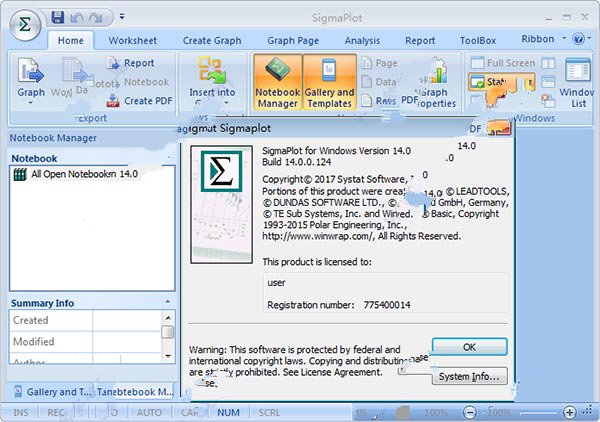Open the Create Graph tab
This screenshot has height=422, width=600.
point(212,41)
